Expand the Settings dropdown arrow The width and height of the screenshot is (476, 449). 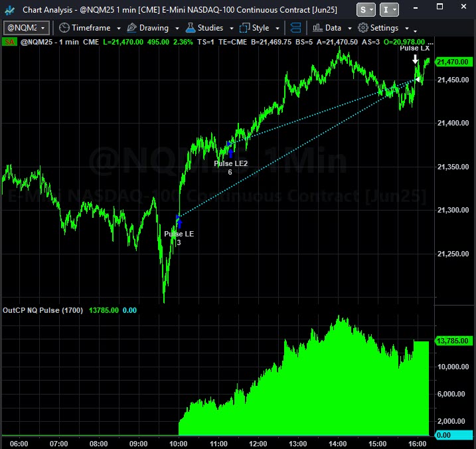pyautogui.click(x=407, y=29)
